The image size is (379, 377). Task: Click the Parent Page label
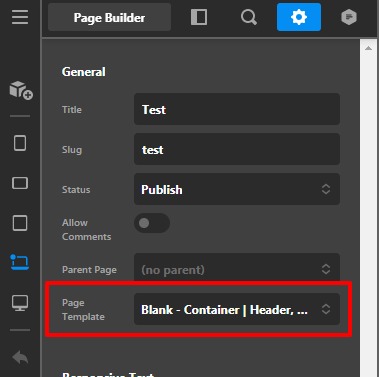(x=89, y=270)
